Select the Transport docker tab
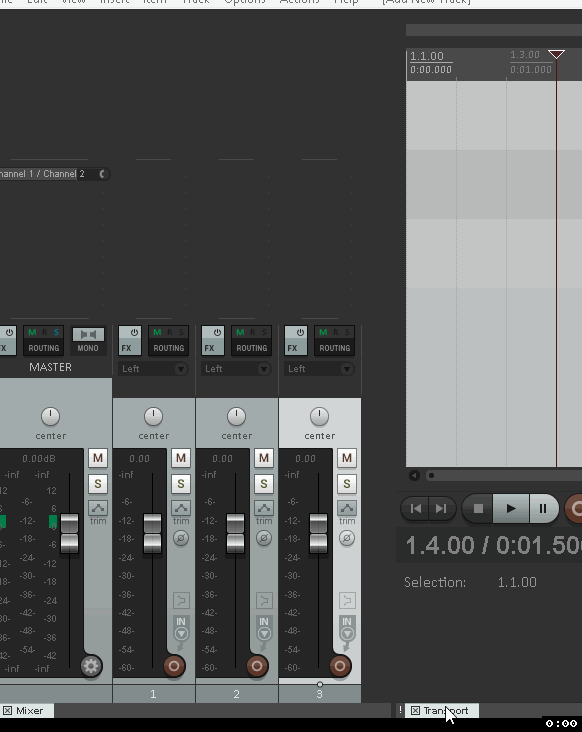Viewport: 582px width, 732px height. pos(445,711)
